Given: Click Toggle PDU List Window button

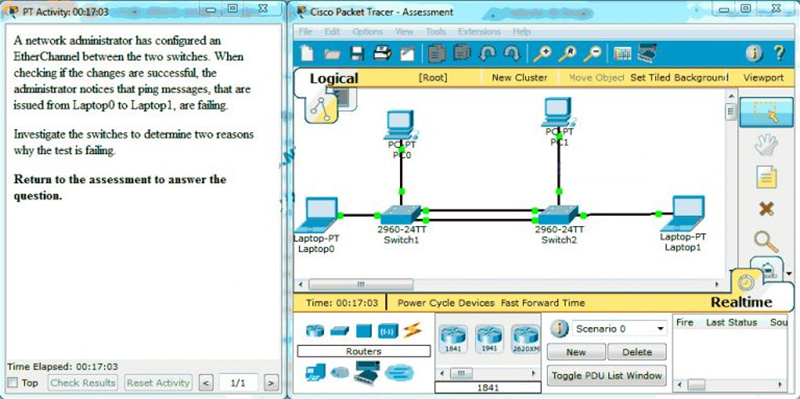Looking at the screenshot, I should click(x=607, y=376).
